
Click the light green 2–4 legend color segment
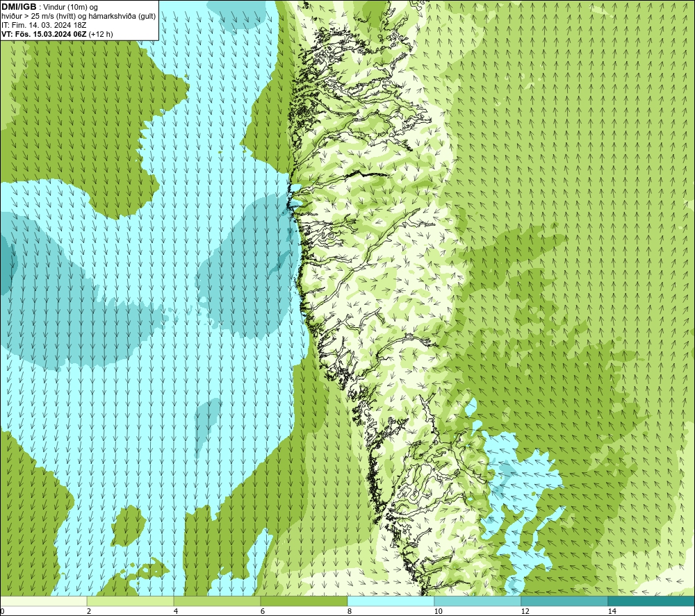[131, 601]
